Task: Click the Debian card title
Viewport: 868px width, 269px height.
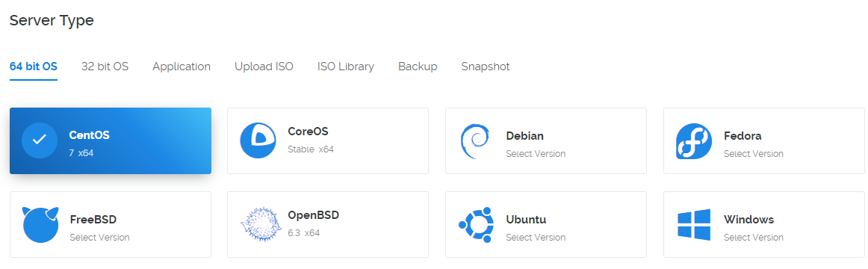Action: pyautogui.click(x=525, y=135)
